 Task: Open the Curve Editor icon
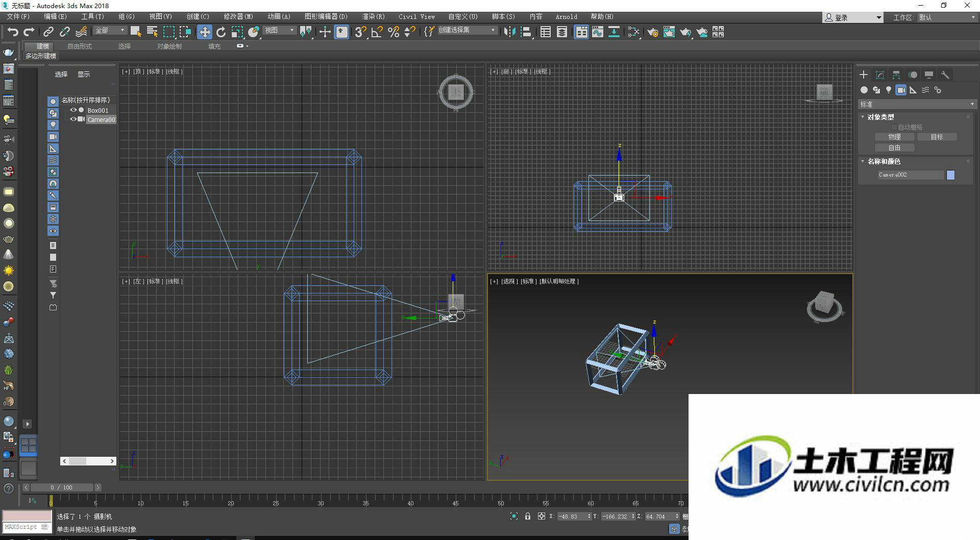tap(598, 32)
